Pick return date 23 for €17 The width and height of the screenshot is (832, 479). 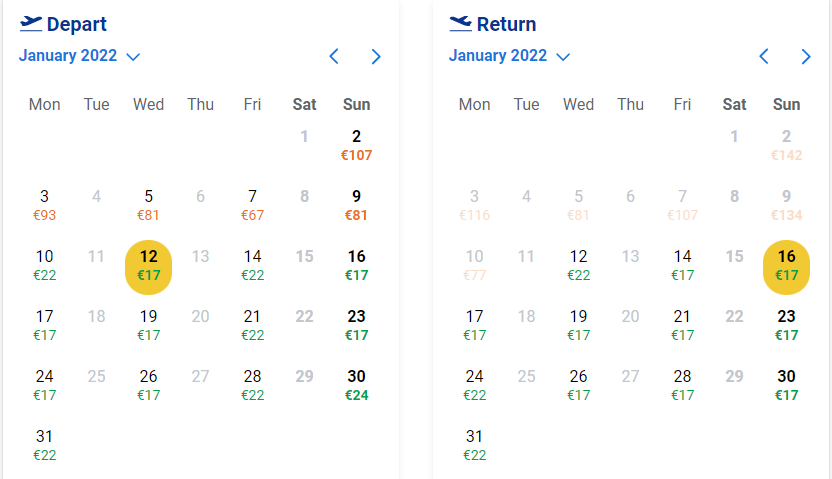[x=786, y=325]
